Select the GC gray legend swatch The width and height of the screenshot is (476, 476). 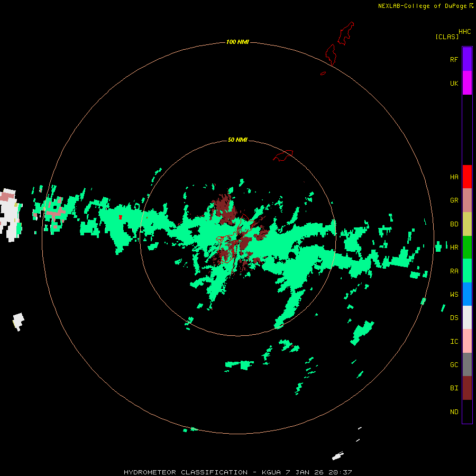467,364
